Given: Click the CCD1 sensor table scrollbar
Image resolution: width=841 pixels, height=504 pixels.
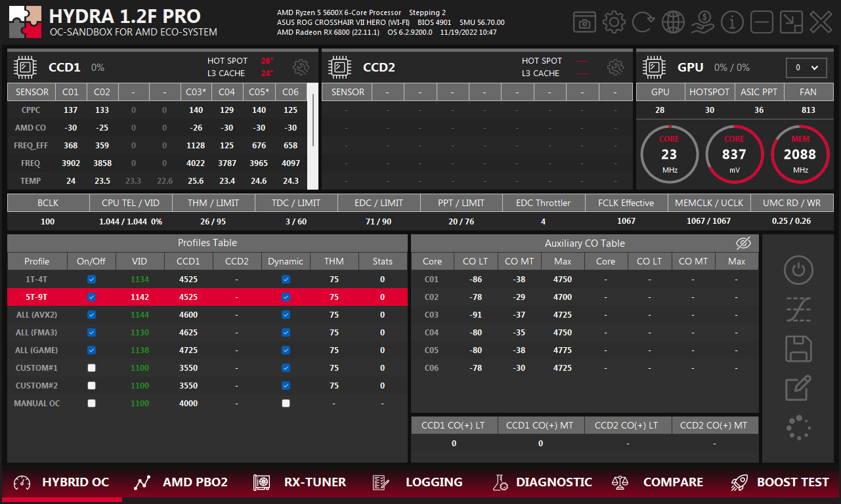Looking at the screenshot, I should coord(313,120).
